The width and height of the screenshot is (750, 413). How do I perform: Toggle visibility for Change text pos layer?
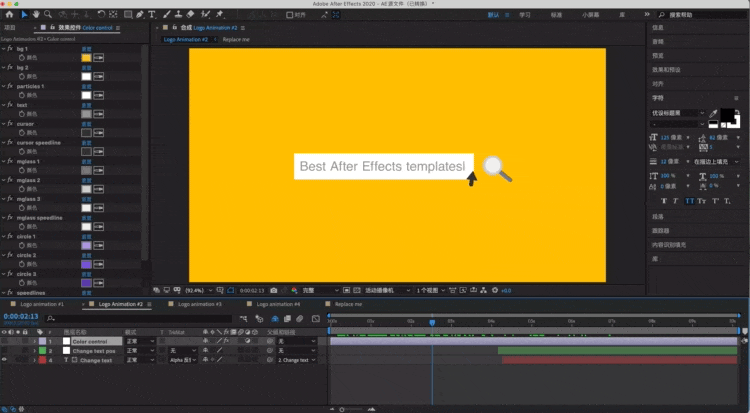tap(4, 351)
